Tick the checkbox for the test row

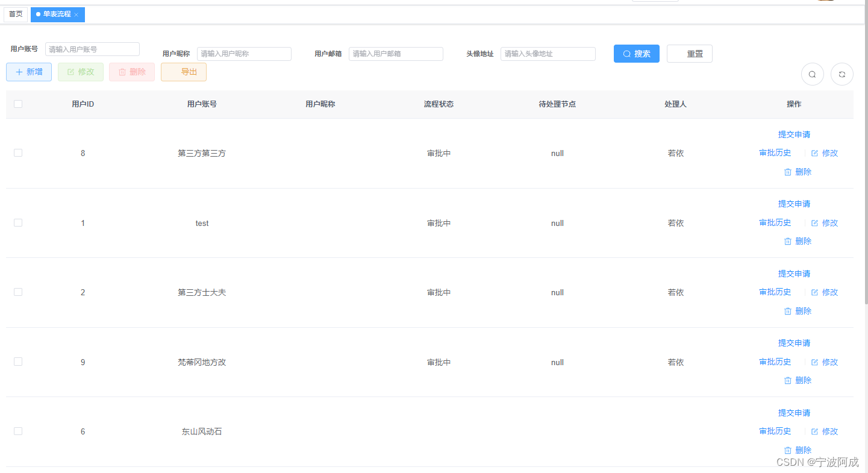click(18, 222)
